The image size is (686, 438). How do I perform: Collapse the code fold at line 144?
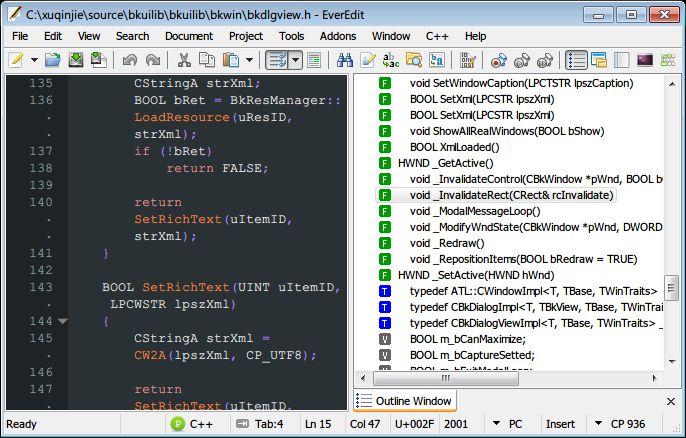(63, 322)
